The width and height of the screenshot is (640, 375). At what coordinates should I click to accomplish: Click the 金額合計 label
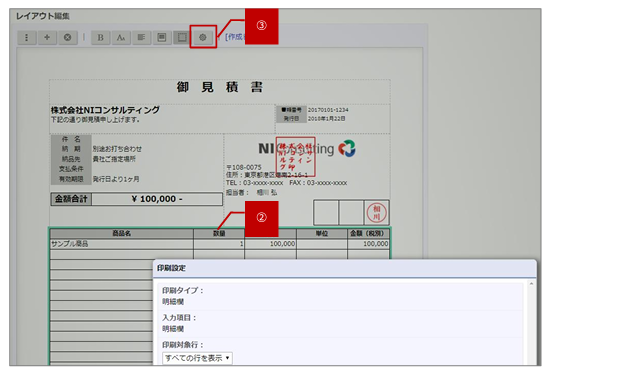click(71, 199)
